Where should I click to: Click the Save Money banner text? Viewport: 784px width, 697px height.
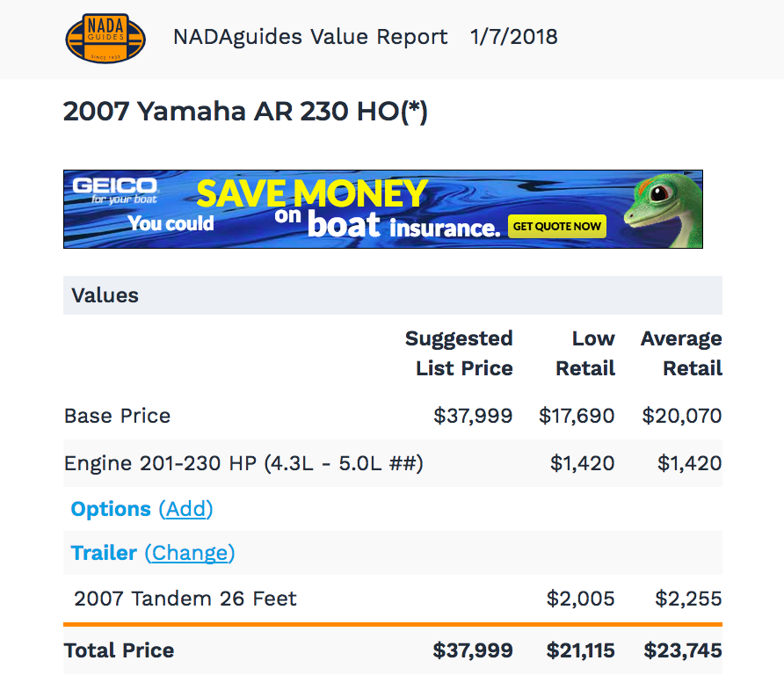tap(312, 193)
